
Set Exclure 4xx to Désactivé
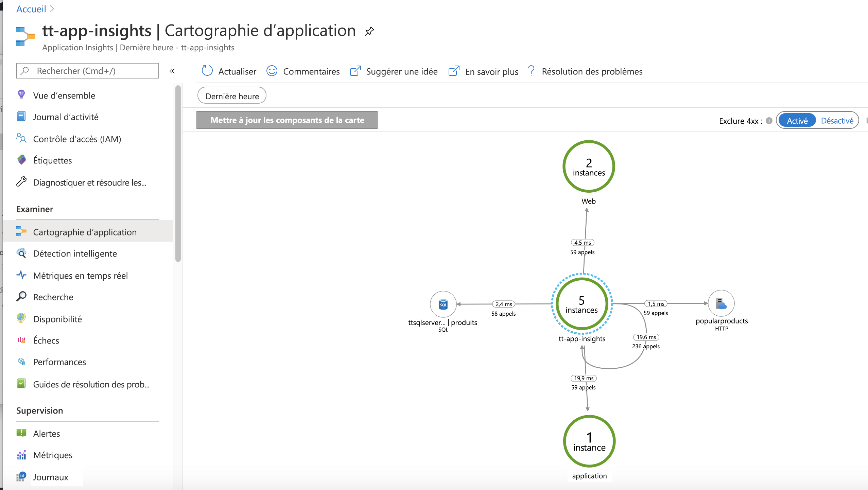(x=837, y=121)
